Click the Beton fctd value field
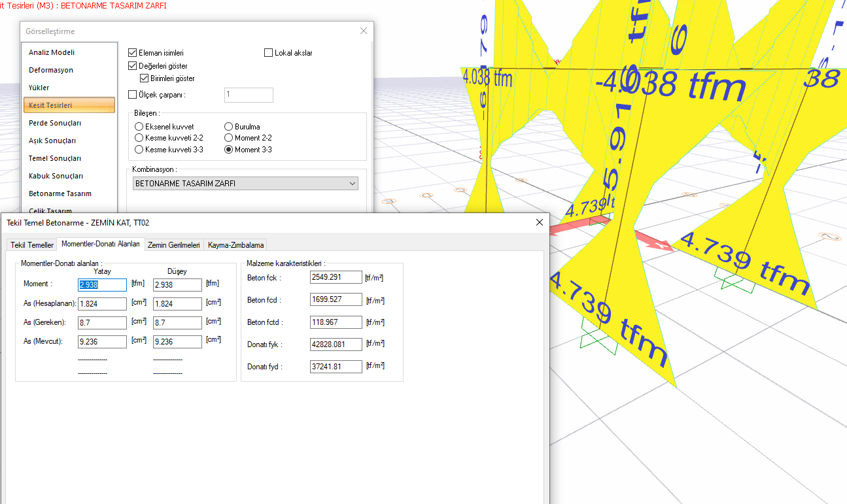The height and width of the screenshot is (504, 847). click(336, 322)
